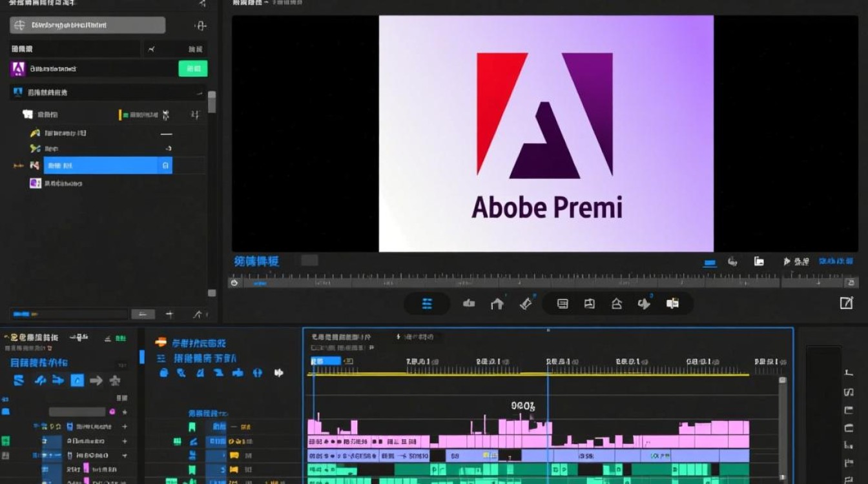Choose the marker pen icon in the preview toolbar
The width and height of the screenshot is (868, 484).
click(526, 303)
